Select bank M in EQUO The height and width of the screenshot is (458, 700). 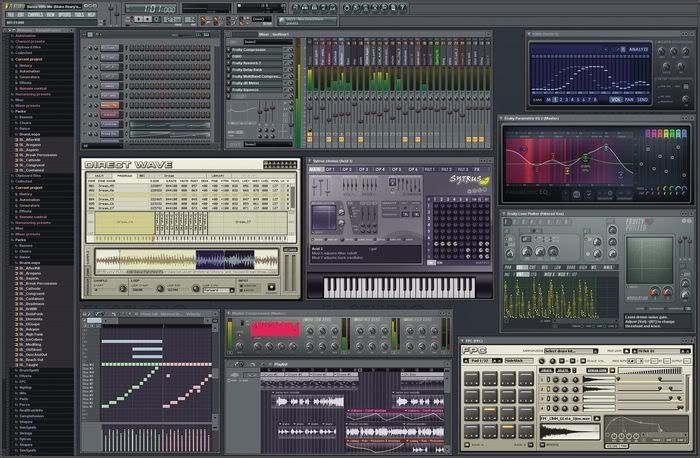549,100
